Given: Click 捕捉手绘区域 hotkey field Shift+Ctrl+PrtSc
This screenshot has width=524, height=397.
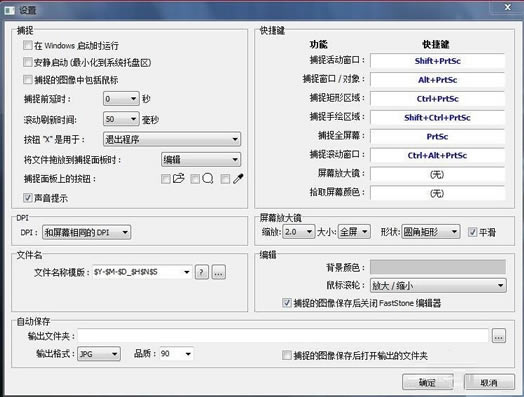Looking at the screenshot, I should click(437, 118).
